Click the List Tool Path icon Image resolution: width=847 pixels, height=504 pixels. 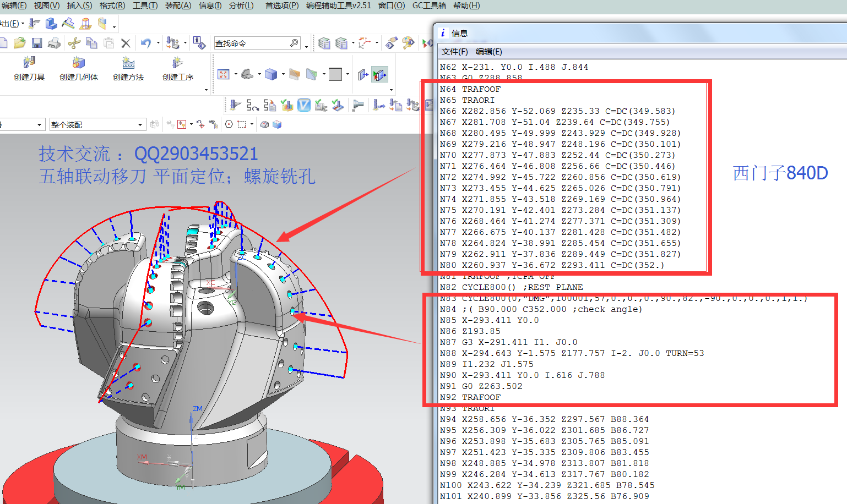coord(270,105)
